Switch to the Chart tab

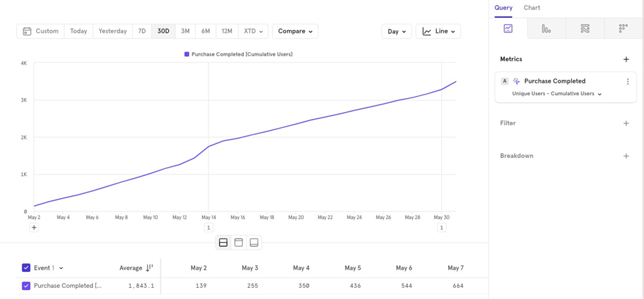(x=531, y=8)
